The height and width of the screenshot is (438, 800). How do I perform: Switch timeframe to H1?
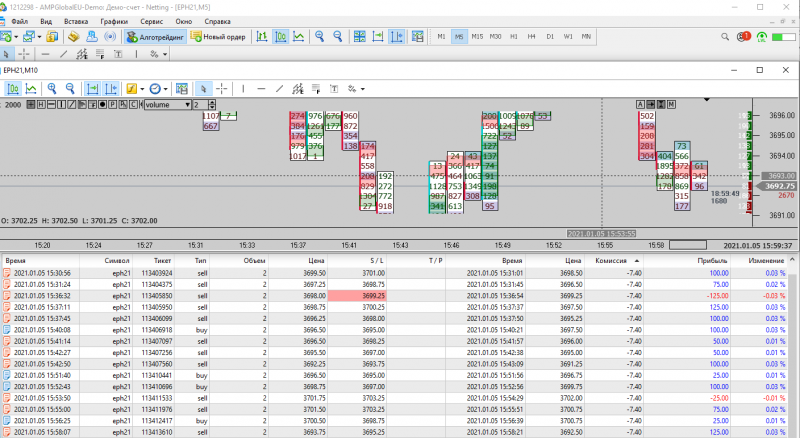tap(514, 37)
